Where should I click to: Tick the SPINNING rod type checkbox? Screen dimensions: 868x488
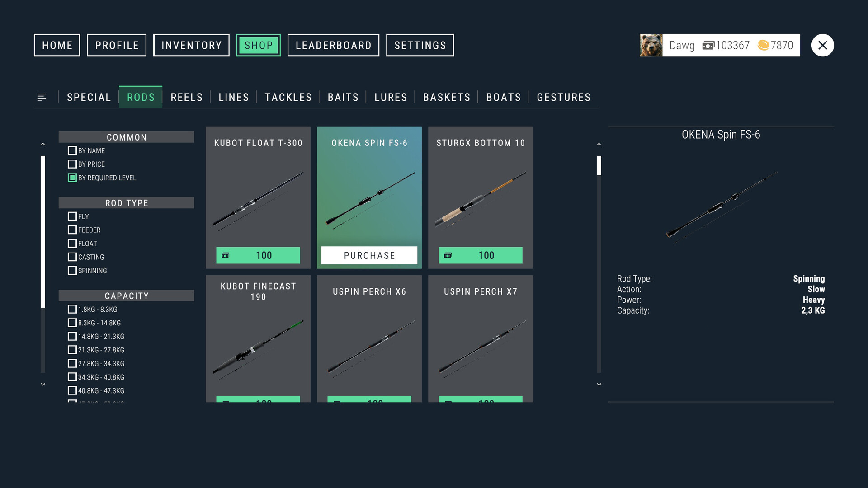(x=72, y=271)
